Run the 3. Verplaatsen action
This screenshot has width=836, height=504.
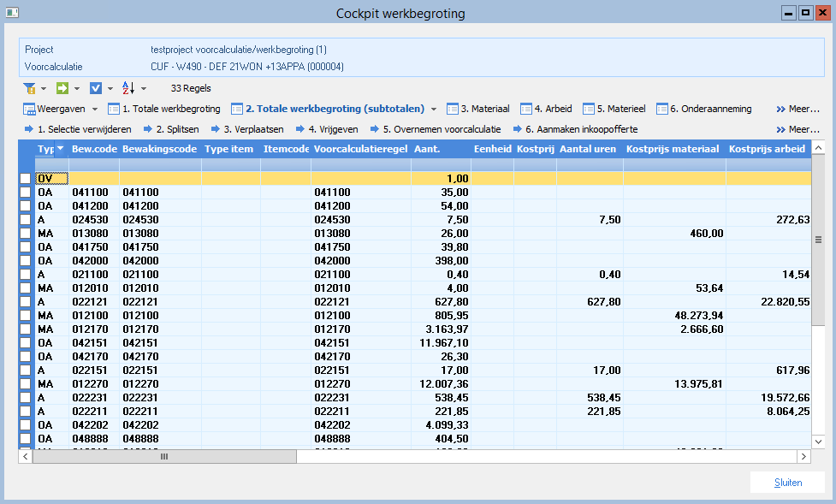[x=254, y=129]
